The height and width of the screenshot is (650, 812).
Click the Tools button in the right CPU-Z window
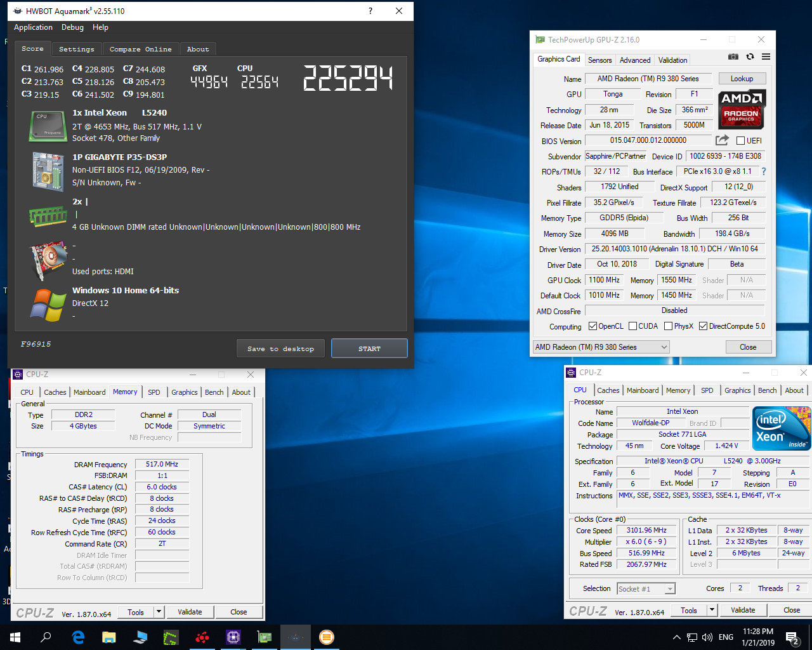pyautogui.click(x=689, y=610)
